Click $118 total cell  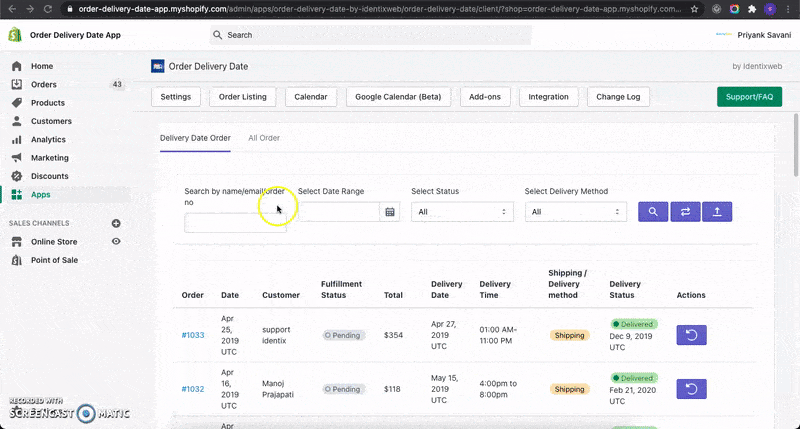click(392, 389)
